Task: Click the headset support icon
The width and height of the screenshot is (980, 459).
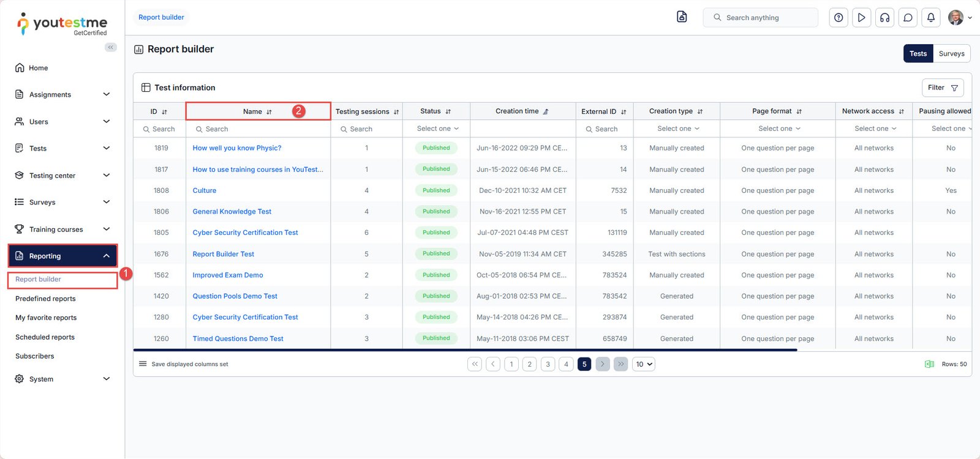Action: (x=884, y=18)
